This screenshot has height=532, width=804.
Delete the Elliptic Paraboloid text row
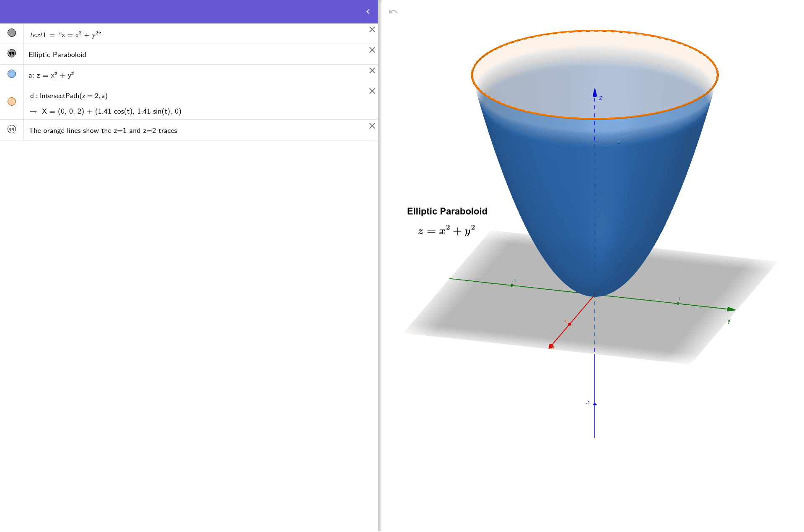pyautogui.click(x=372, y=50)
